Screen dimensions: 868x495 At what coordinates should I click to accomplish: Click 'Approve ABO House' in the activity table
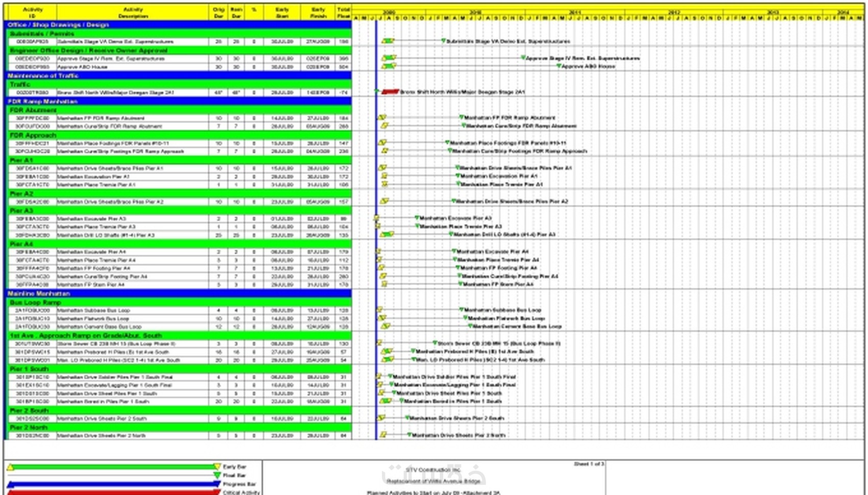click(82, 67)
